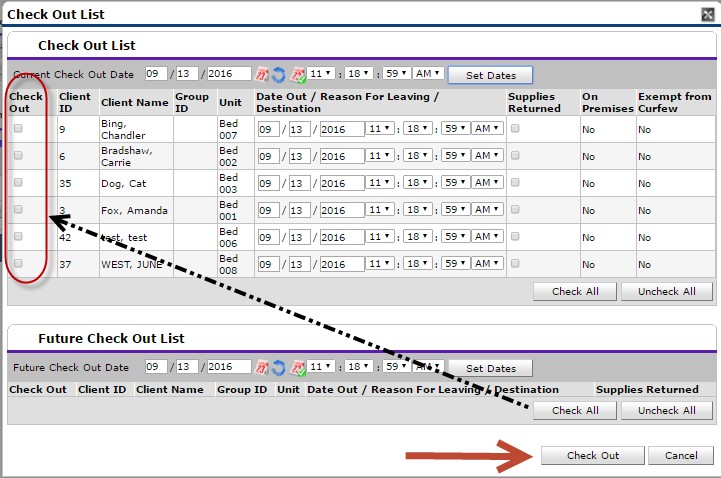This screenshot has height=478, width=721.
Task: Open minute dropdown for Dog, Cat row
Action: pos(418,182)
